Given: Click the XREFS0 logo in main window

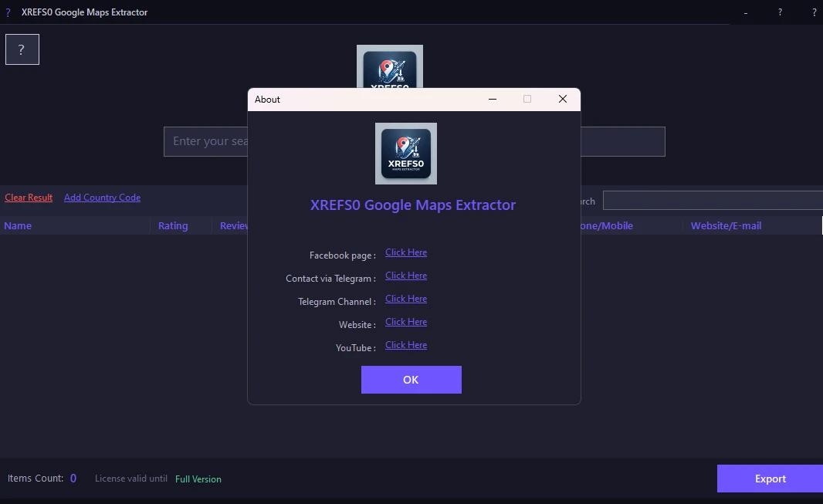Looking at the screenshot, I should 389,66.
